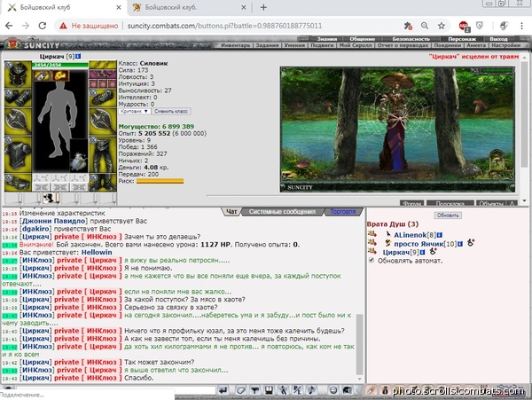
Task: Open a new browser tab
Action: pos(263,7)
